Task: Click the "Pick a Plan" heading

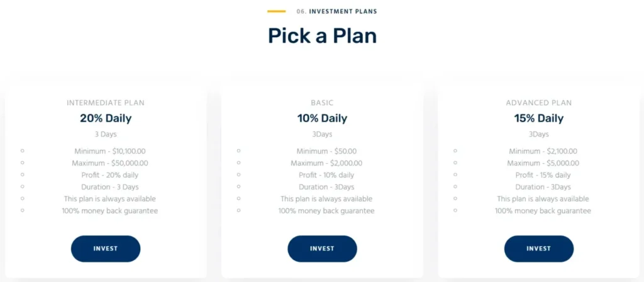Action: coord(322,35)
